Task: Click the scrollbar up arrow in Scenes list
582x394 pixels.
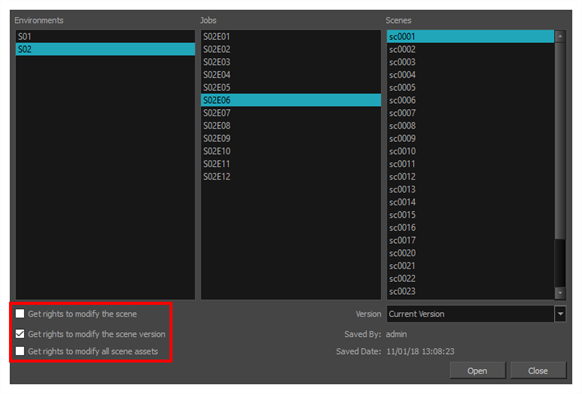Action: (x=560, y=36)
